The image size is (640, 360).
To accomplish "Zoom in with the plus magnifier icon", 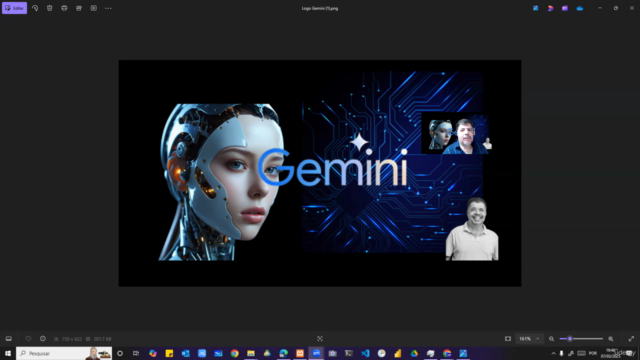I will click(x=611, y=339).
